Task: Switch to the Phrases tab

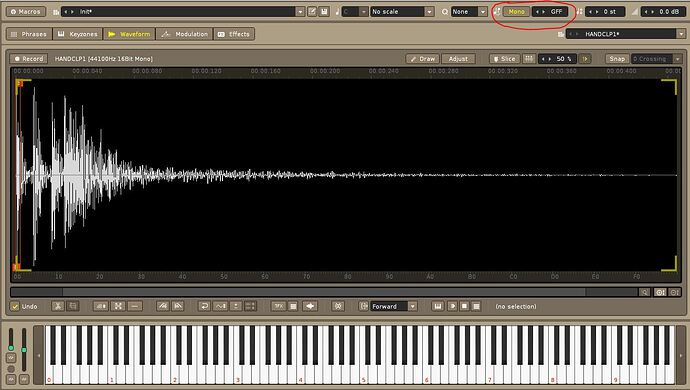Action: click(x=29, y=34)
